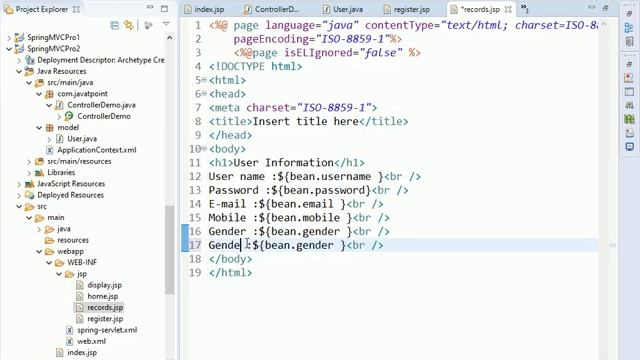Image resolution: width=640 pixels, height=360 pixels.
Task: Expand Deployment Descriptor node
Action: coord(19,60)
